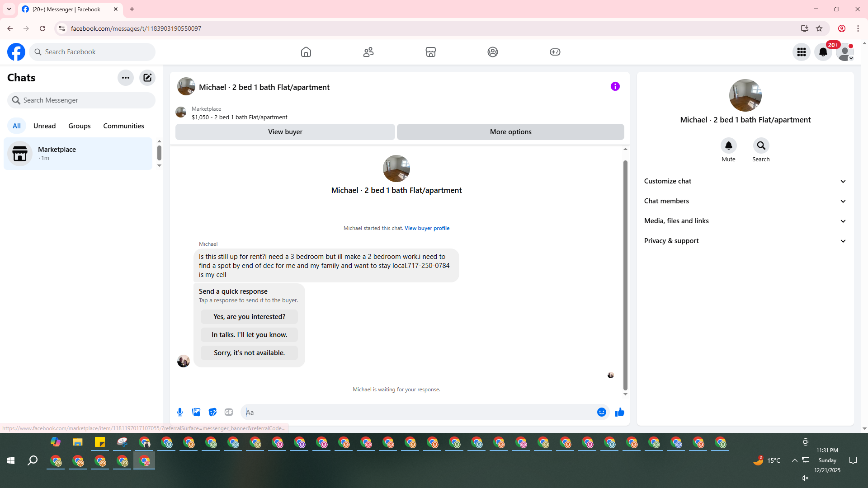Start a new message with compose icon
868x488 pixels.
pos(147,78)
